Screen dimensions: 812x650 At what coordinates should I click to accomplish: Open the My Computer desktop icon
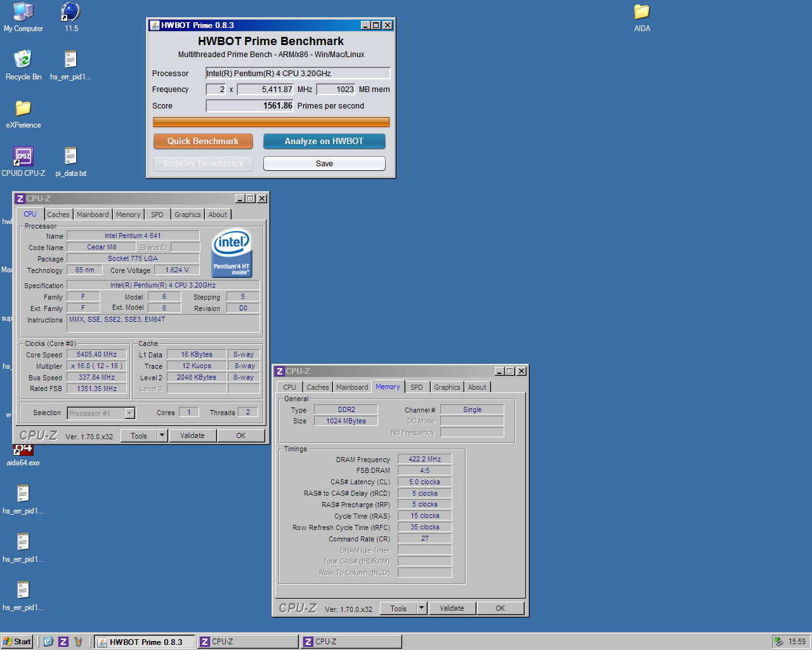[23, 17]
